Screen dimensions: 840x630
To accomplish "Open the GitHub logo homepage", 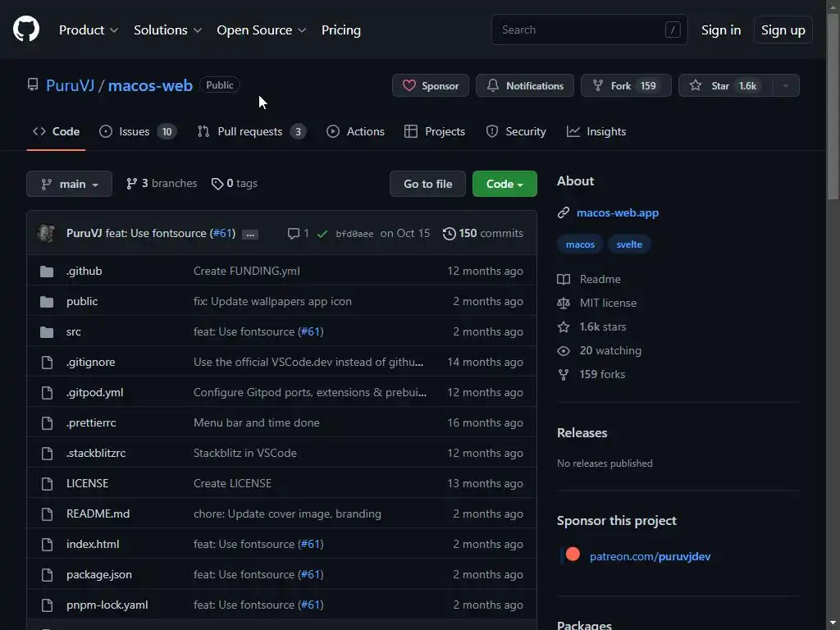I will click(x=26, y=29).
